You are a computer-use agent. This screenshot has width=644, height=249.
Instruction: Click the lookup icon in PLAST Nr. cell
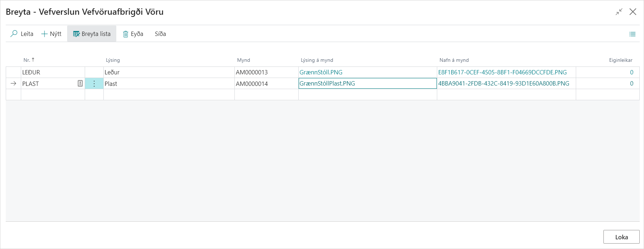(x=80, y=83)
